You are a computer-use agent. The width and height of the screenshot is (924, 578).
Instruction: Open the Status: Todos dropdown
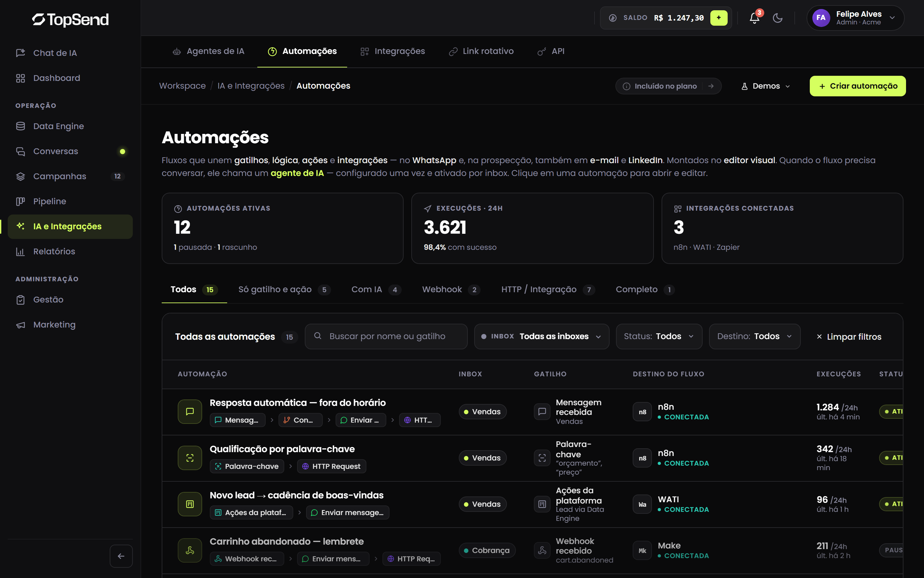659,337
